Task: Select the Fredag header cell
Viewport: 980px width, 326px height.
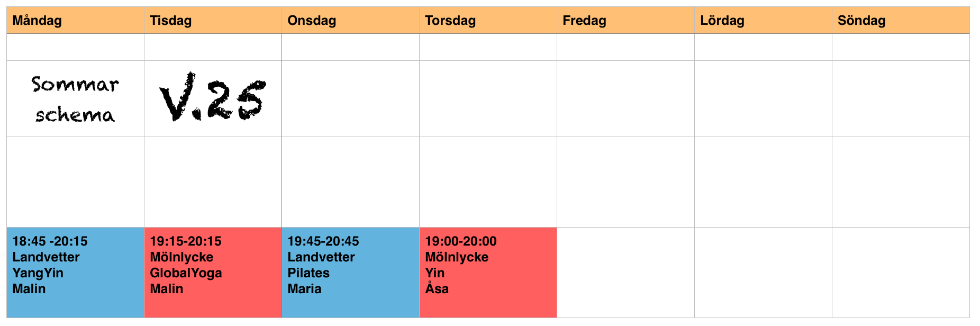Action: (x=625, y=20)
